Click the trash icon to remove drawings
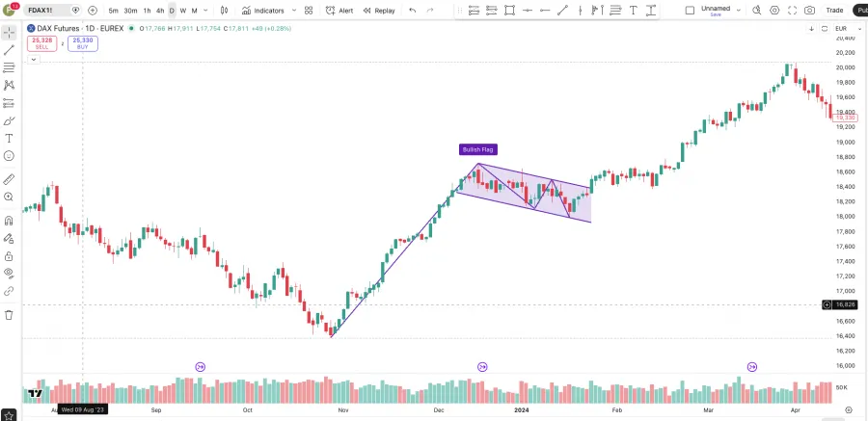 coord(9,314)
